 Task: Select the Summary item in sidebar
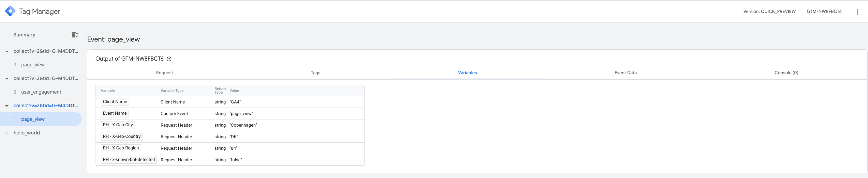point(24,35)
